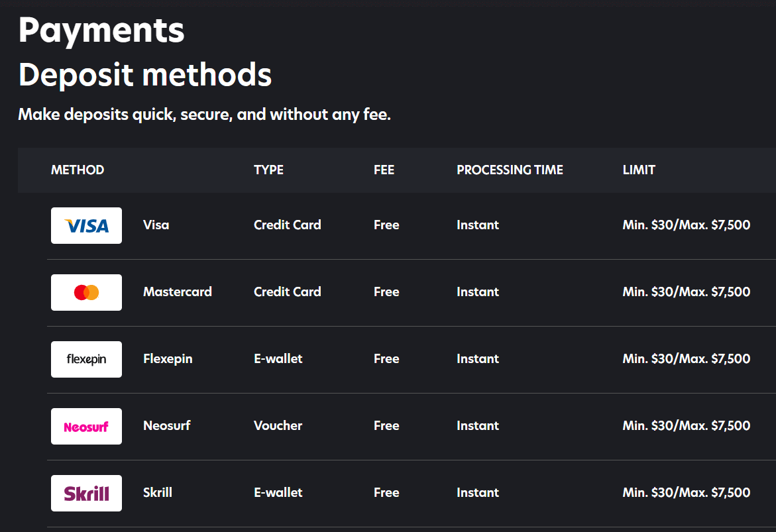Click Free fee in Mastercard row
Screen dimensions: 776x532
(386, 292)
